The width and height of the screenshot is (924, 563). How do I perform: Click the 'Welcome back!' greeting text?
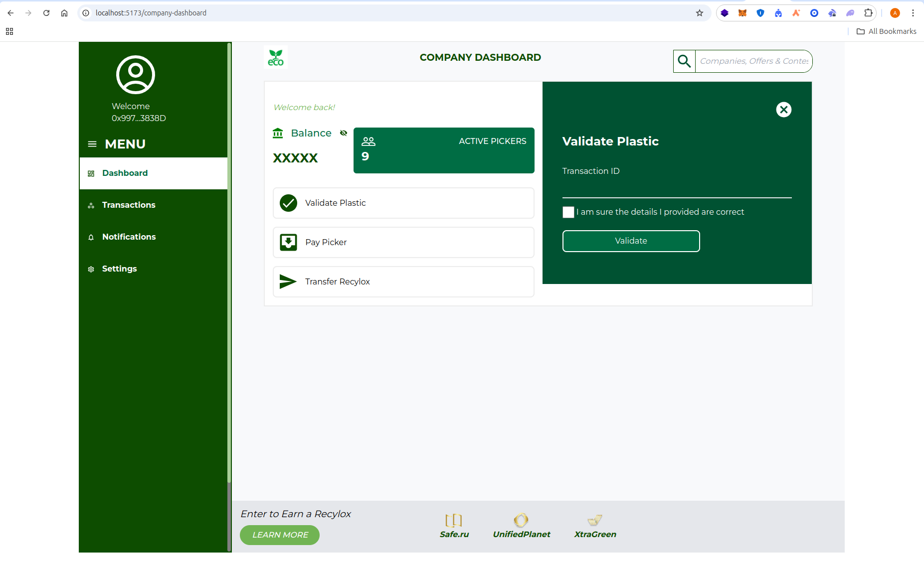pos(304,108)
